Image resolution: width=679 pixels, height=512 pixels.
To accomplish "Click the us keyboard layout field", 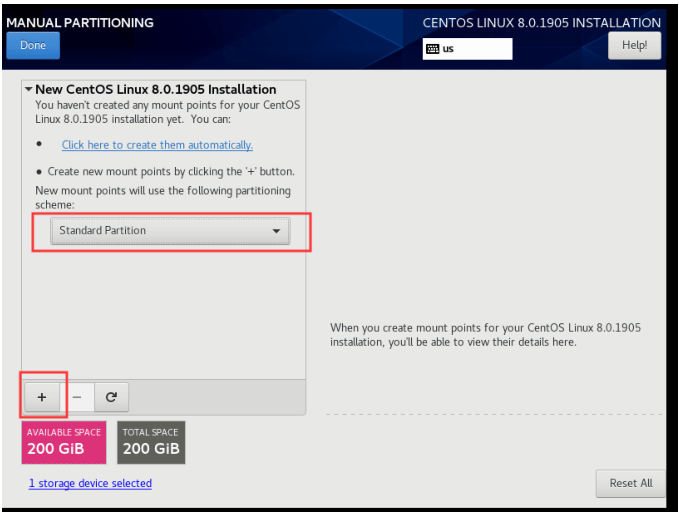I will 468,49.
